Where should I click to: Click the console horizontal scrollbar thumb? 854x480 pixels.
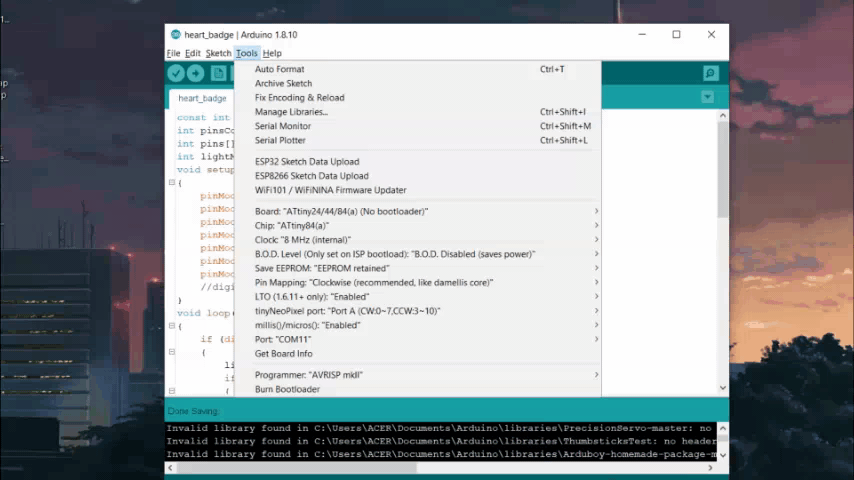297,468
